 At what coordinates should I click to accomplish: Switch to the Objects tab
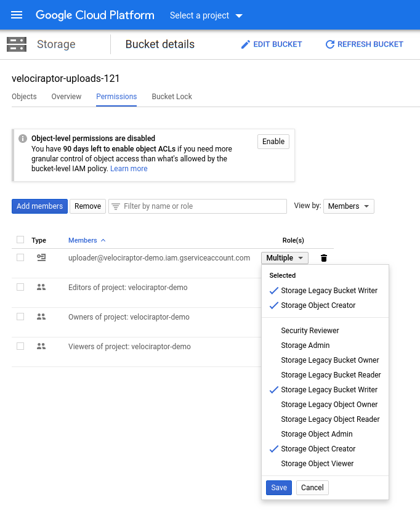click(24, 97)
